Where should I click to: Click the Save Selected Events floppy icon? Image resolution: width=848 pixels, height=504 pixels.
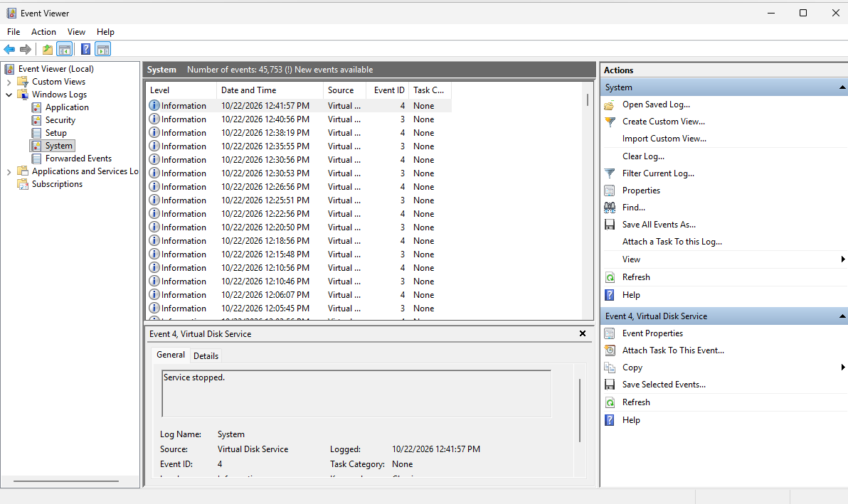(x=610, y=385)
